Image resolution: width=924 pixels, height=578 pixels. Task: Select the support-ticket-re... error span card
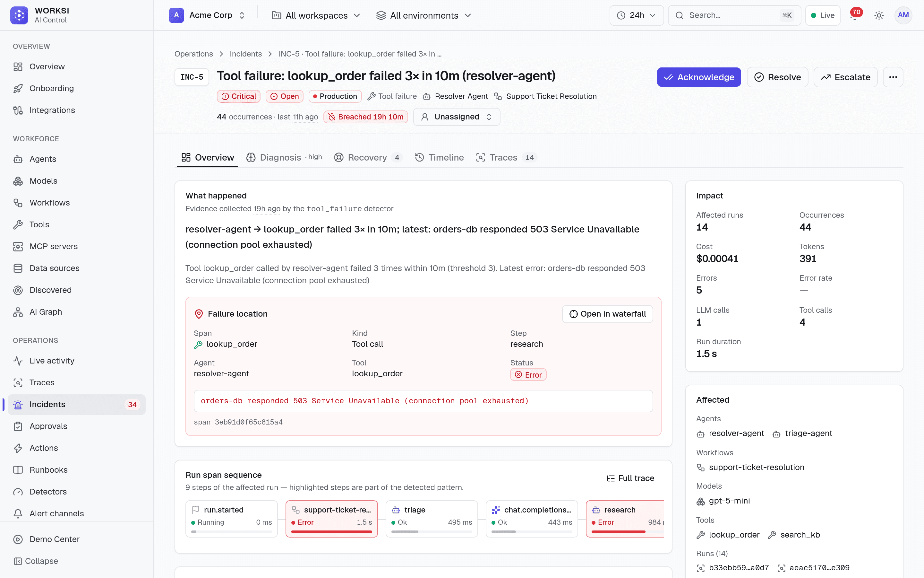pos(331,519)
